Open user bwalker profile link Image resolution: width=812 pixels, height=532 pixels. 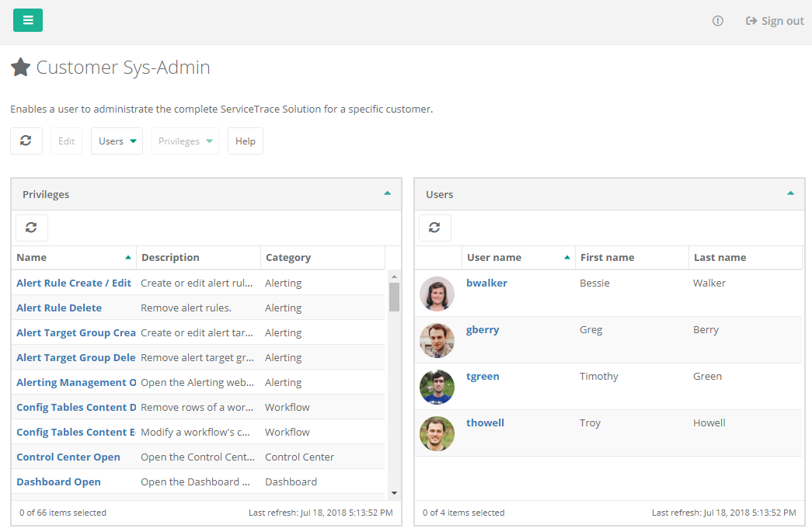click(x=486, y=283)
